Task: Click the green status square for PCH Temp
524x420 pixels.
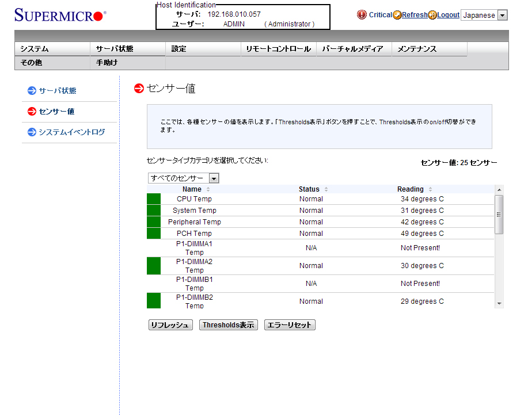Action: (154, 234)
